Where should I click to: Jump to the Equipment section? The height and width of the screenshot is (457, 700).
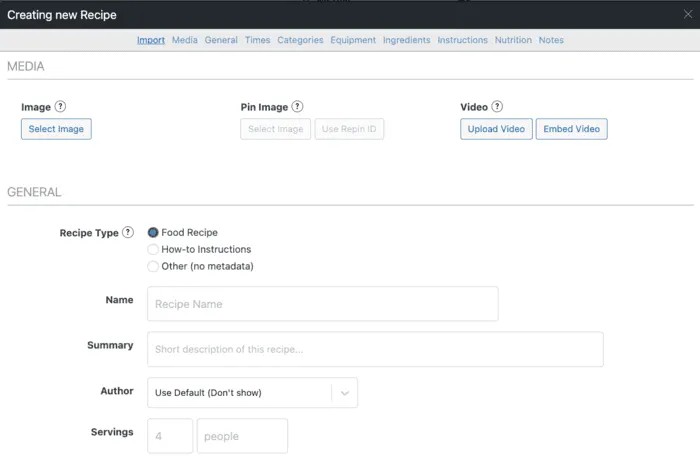click(x=353, y=40)
